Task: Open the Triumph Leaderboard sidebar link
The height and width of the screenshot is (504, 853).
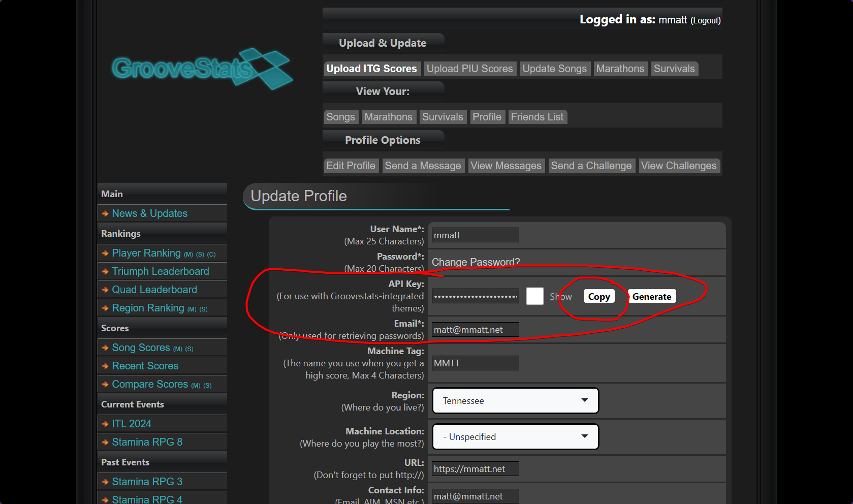Action: coord(161,271)
